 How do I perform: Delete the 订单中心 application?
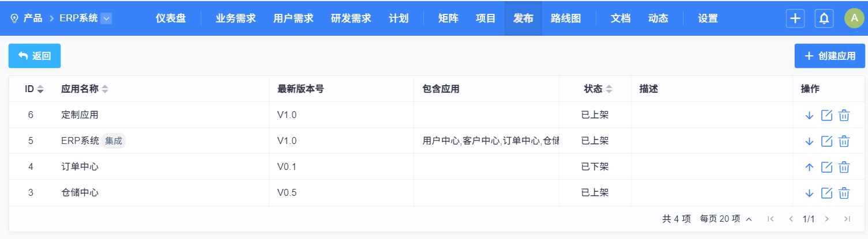tap(844, 167)
